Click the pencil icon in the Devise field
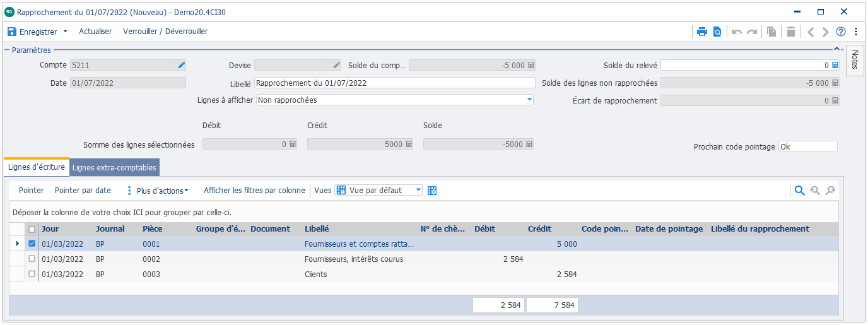Viewport: 868px width, 325px height. [337, 65]
